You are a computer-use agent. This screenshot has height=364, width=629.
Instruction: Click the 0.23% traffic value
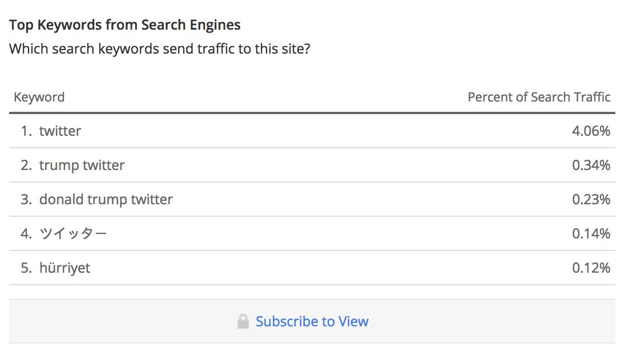pos(591,200)
